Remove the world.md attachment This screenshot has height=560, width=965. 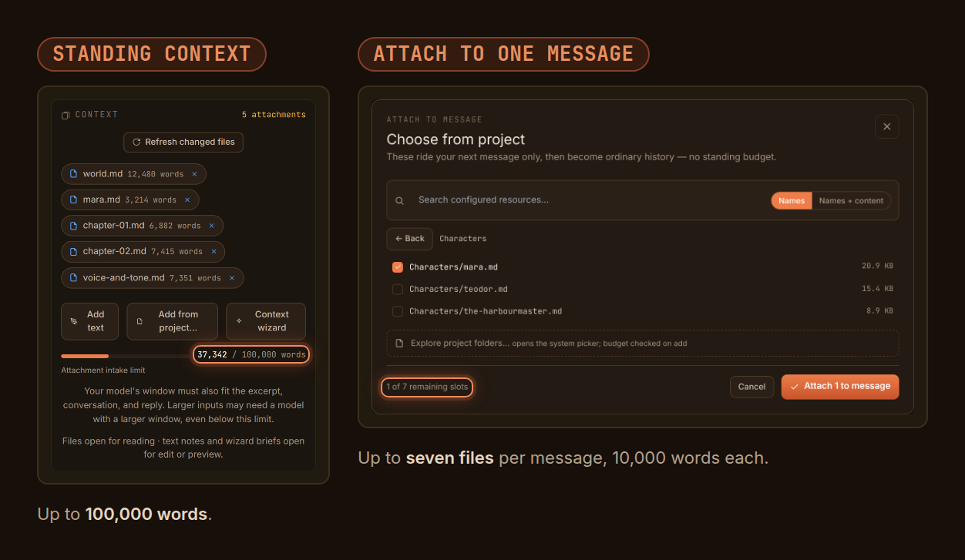[194, 174]
